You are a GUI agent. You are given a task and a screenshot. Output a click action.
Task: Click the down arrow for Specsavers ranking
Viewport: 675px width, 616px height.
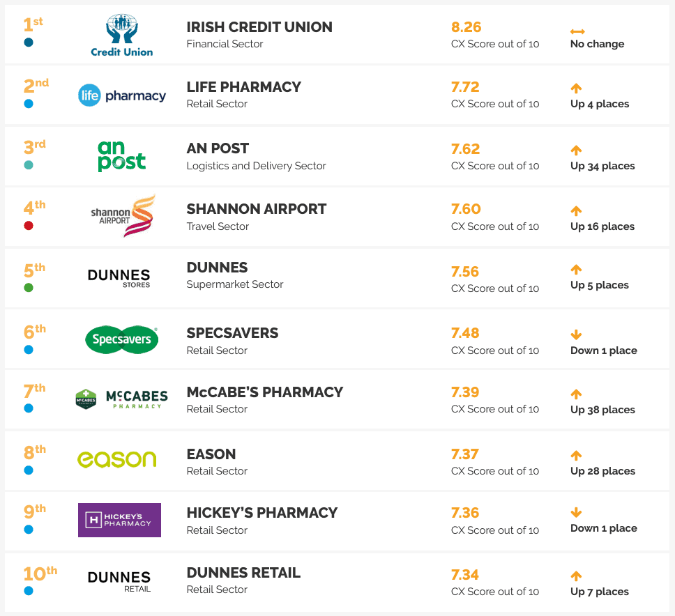tap(576, 334)
